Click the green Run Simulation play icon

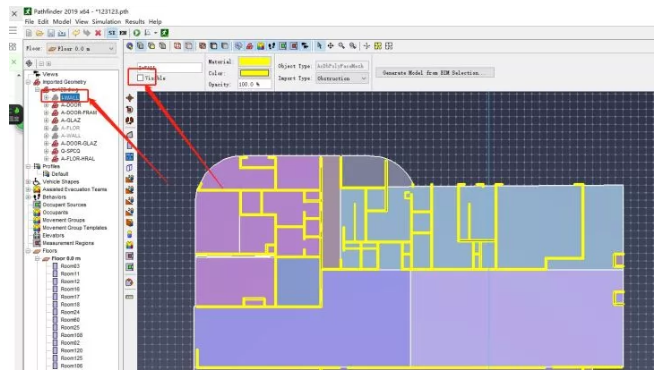[x=137, y=33]
